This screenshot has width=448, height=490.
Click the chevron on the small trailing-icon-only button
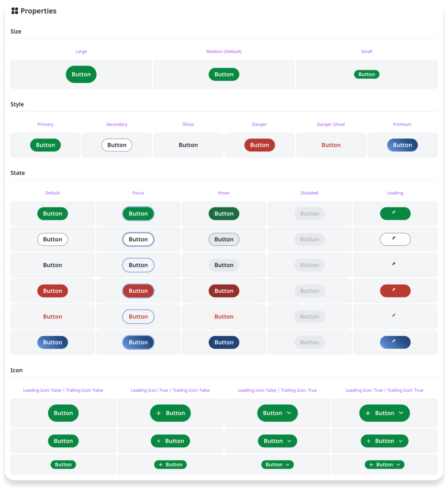pyautogui.click(x=287, y=465)
